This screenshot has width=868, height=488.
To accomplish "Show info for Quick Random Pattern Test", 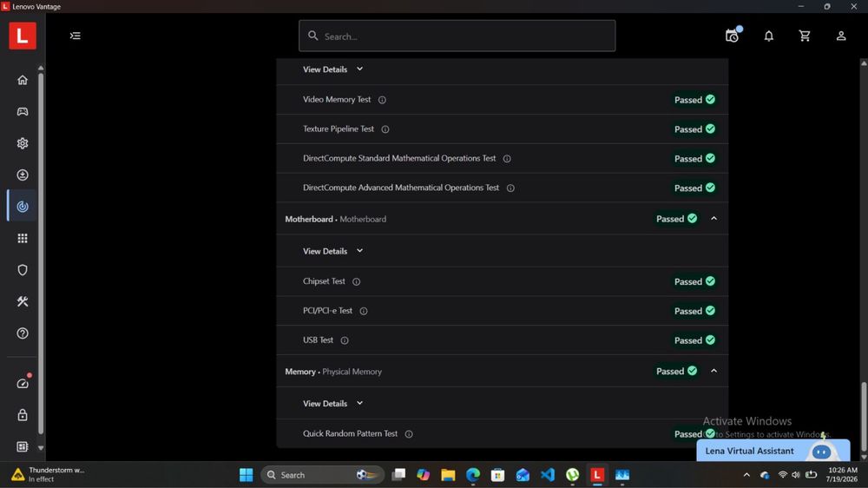I will (x=409, y=433).
